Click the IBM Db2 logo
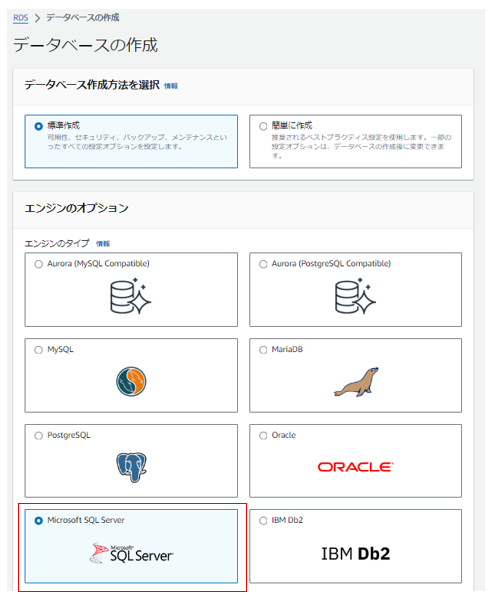This screenshot has width=492, height=598. click(x=355, y=554)
